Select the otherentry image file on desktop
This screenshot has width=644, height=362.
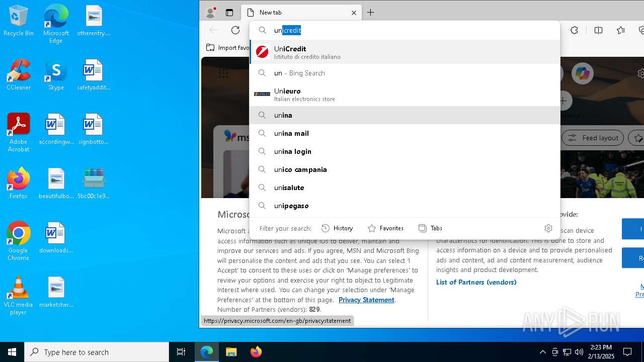pyautogui.click(x=94, y=21)
